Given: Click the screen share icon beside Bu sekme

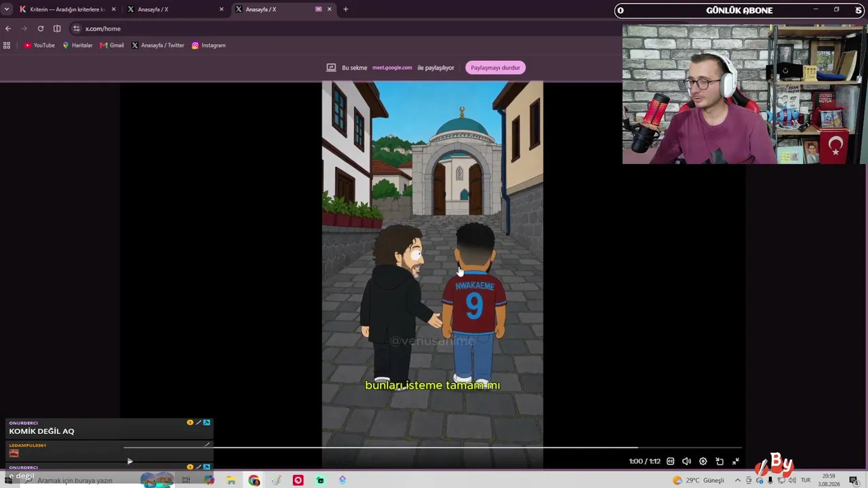Looking at the screenshot, I should click(x=332, y=68).
